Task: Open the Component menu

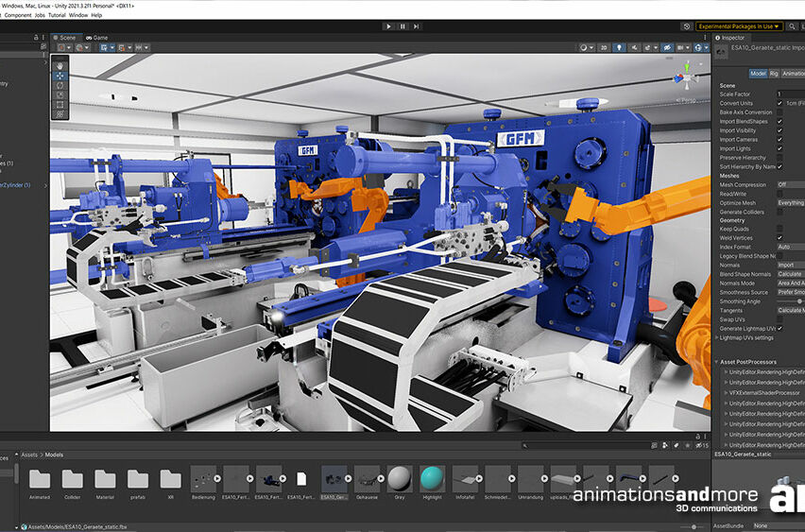Action: click(x=18, y=15)
